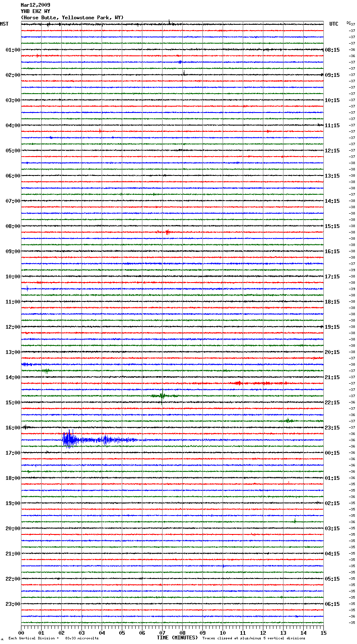The image size is (357, 644).
Task: Click the DC offset column header
Action: click(x=349, y=23)
